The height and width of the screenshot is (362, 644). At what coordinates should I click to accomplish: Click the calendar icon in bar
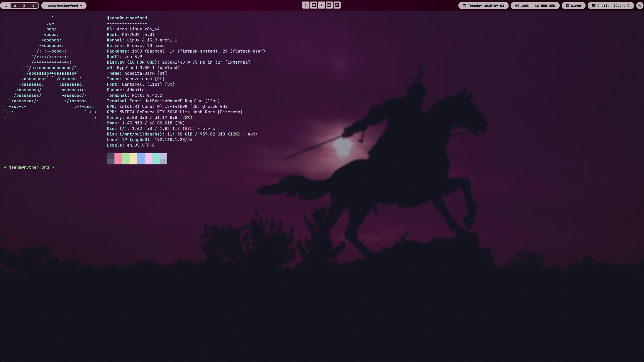464,6
